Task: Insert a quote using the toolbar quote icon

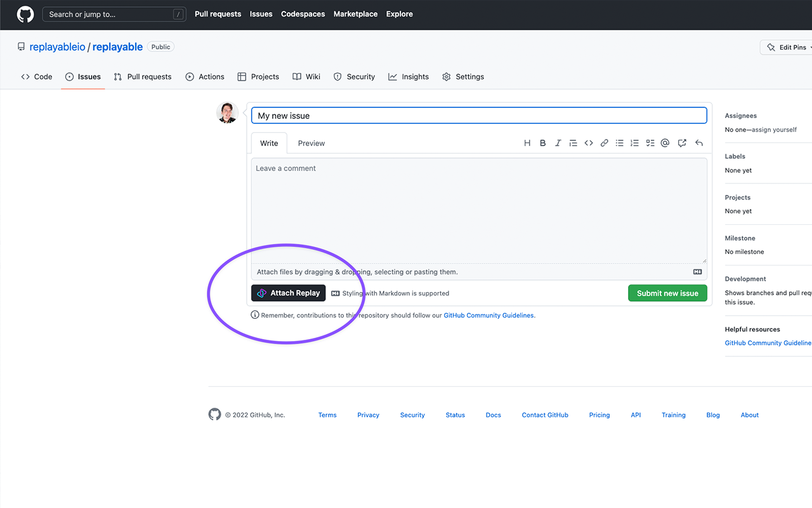Action: coord(573,143)
